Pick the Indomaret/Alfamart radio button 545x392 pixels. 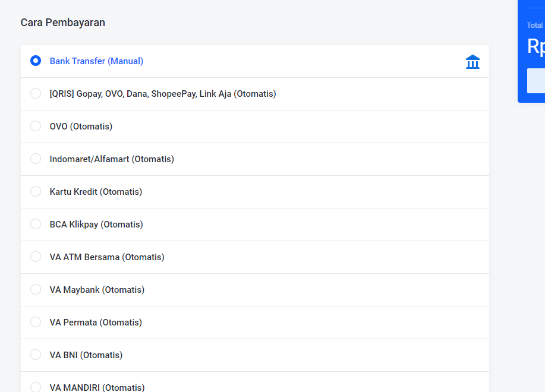[36, 159]
